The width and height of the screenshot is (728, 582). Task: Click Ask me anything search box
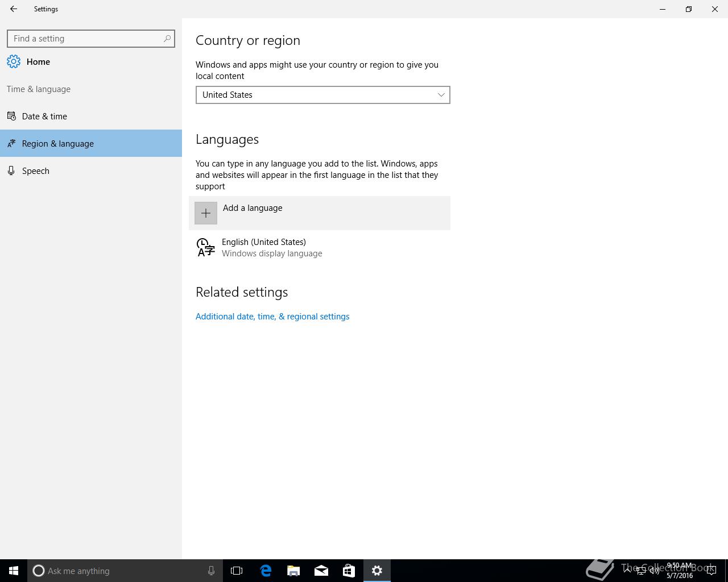pos(125,571)
